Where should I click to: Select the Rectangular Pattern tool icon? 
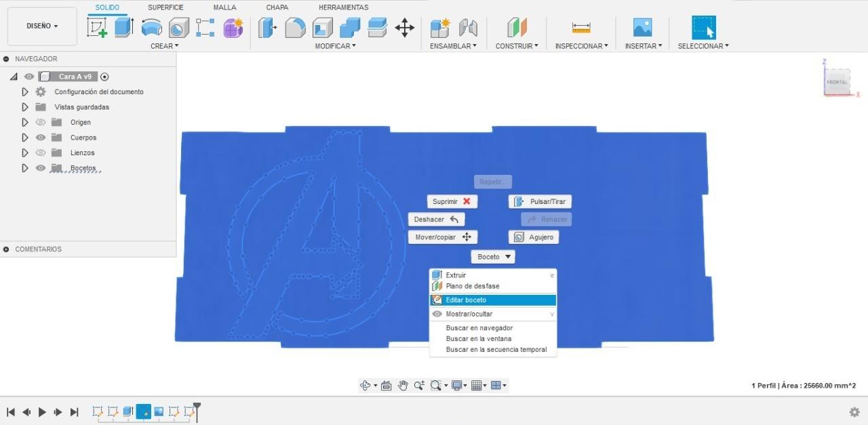click(205, 28)
